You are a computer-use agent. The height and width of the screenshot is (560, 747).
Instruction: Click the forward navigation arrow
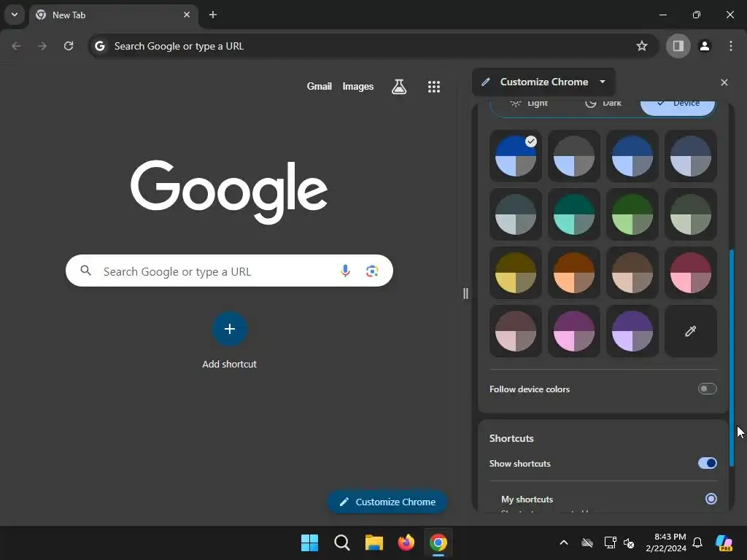(42, 46)
